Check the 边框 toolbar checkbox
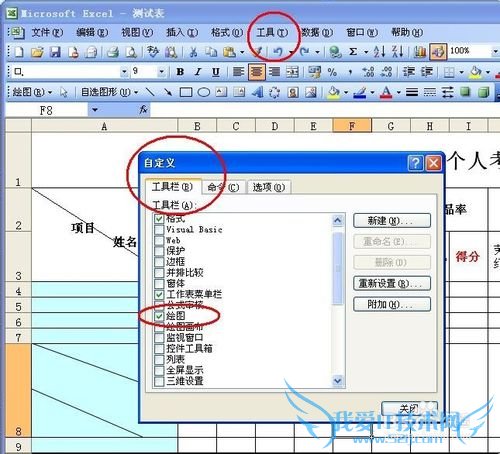 coord(159,262)
